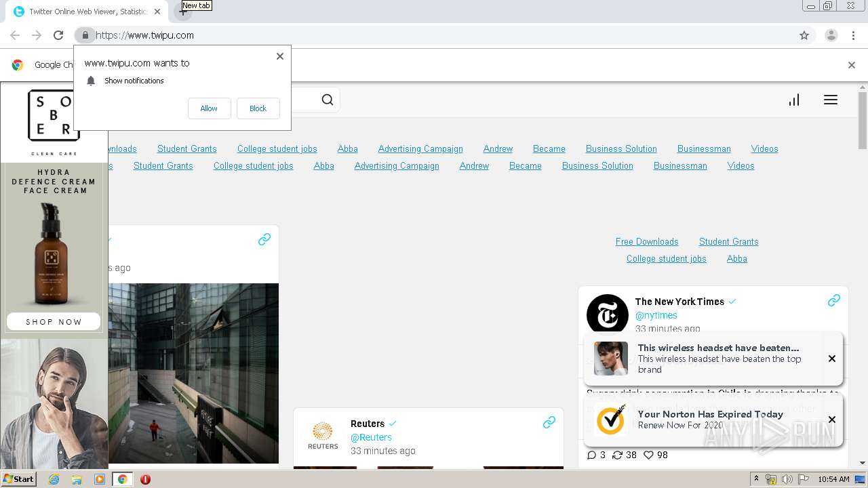Open Internet Explorer from taskbar
The image size is (868, 488).
[54, 479]
